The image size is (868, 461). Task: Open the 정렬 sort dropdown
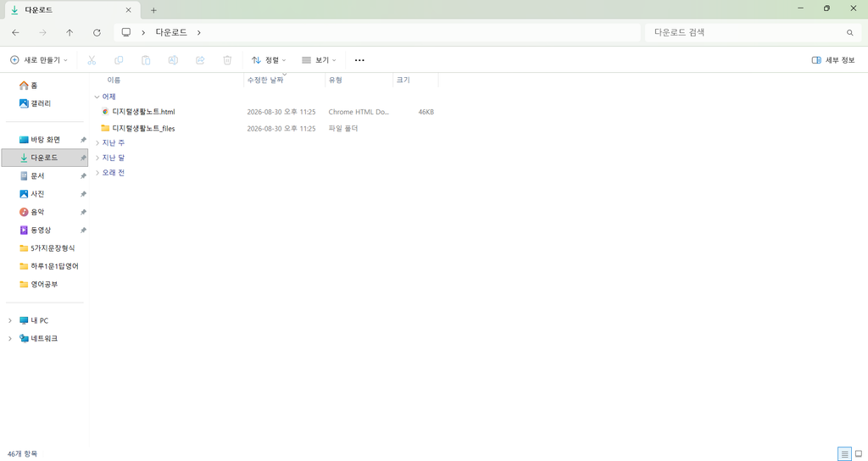click(x=269, y=60)
